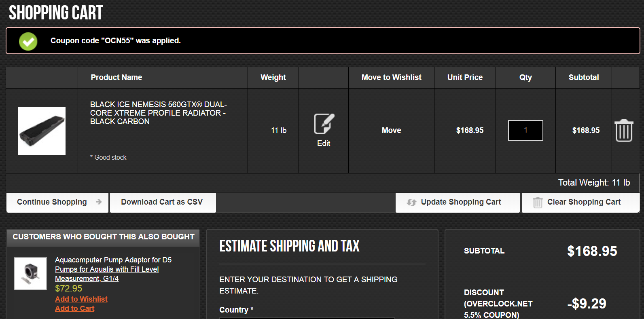Add pump adaptor to Cart
Image resolution: width=644 pixels, height=319 pixels.
[75, 308]
